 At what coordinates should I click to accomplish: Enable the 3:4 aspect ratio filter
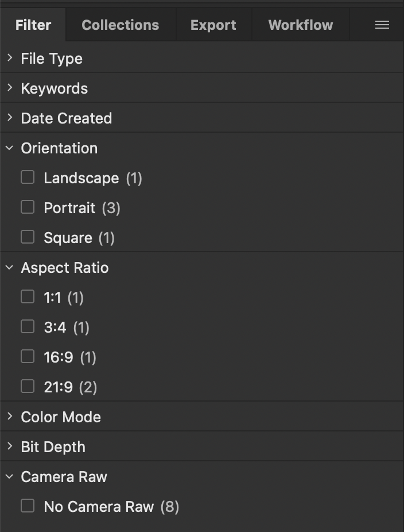[27, 327]
